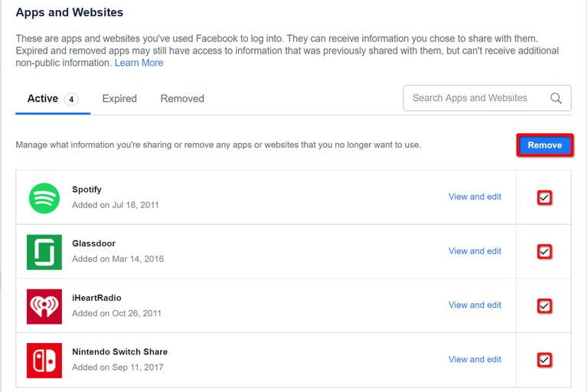Click the magnifying glass search icon

pyautogui.click(x=556, y=98)
